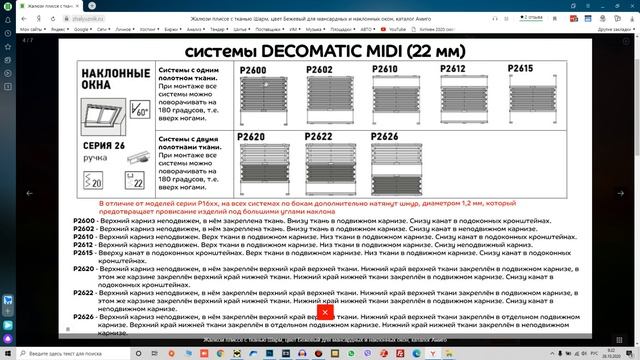The width and height of the screenshot is (640, 360).
Task: Open the YouTube bookmark
Action: point(393,29)
